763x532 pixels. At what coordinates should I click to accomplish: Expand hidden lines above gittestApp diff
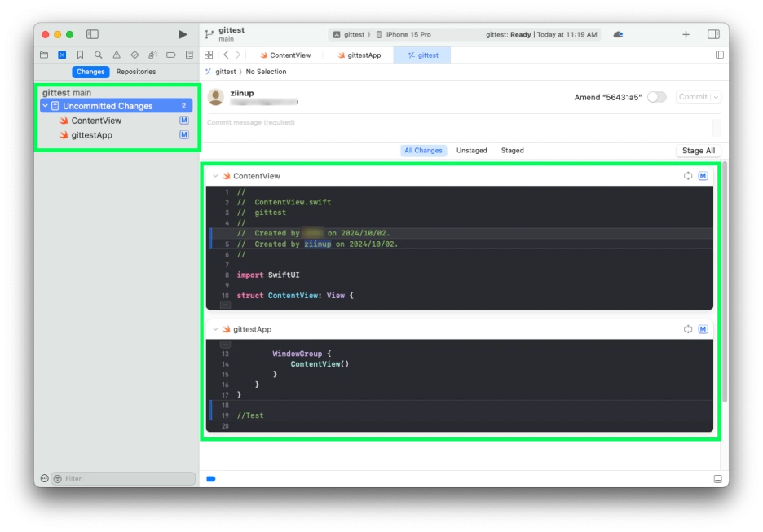click(225, 344)
